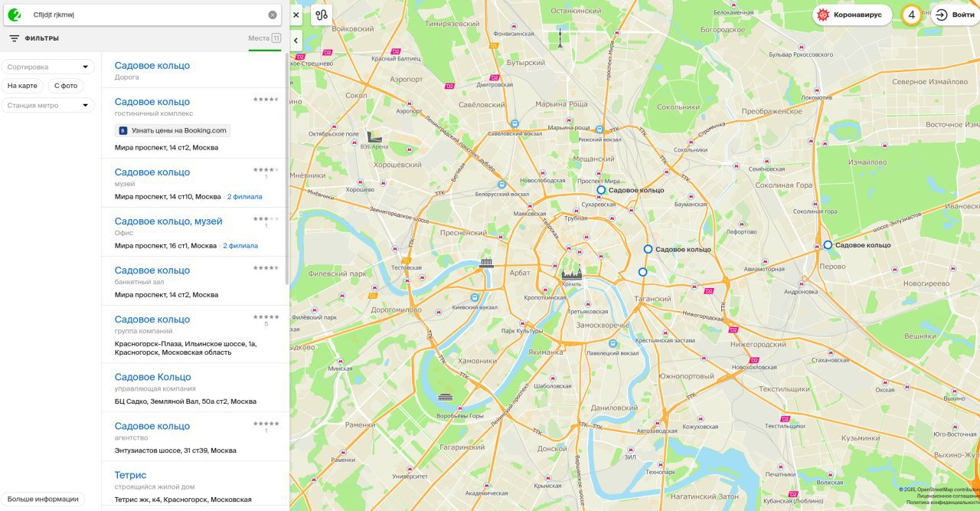Expand the Станция метро dropdown
Image resolution: width=980 pixels, height=511 pixels.
pyautogui.click(x=47, y=105)
